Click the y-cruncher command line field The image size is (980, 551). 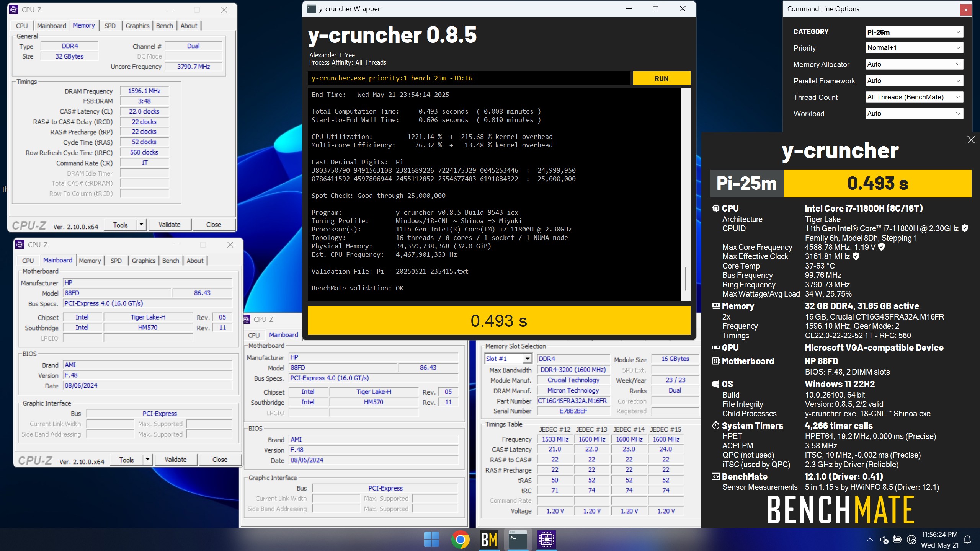click(x=469, y=78)
